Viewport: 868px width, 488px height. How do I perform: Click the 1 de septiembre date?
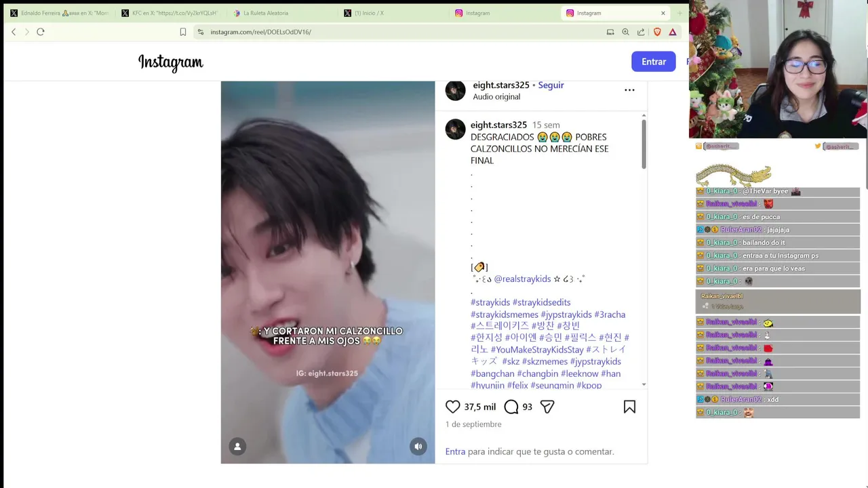(x=473, y=424)
